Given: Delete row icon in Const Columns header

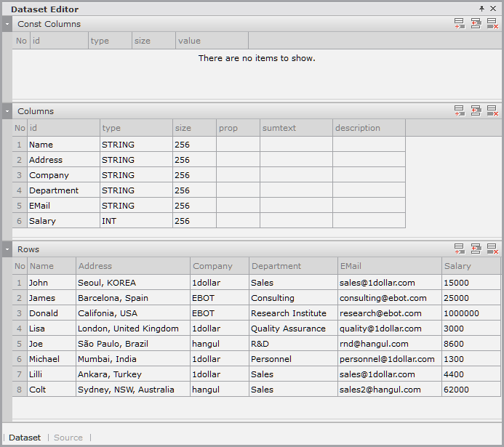Looking at the screenshot, I should 492,24.
